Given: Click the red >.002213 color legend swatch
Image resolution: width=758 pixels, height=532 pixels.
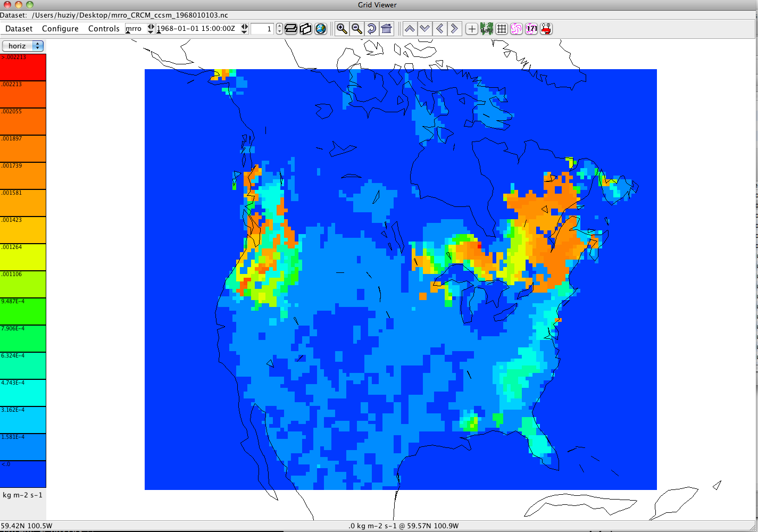Looking at the screenshot, I should pos(23,68).
